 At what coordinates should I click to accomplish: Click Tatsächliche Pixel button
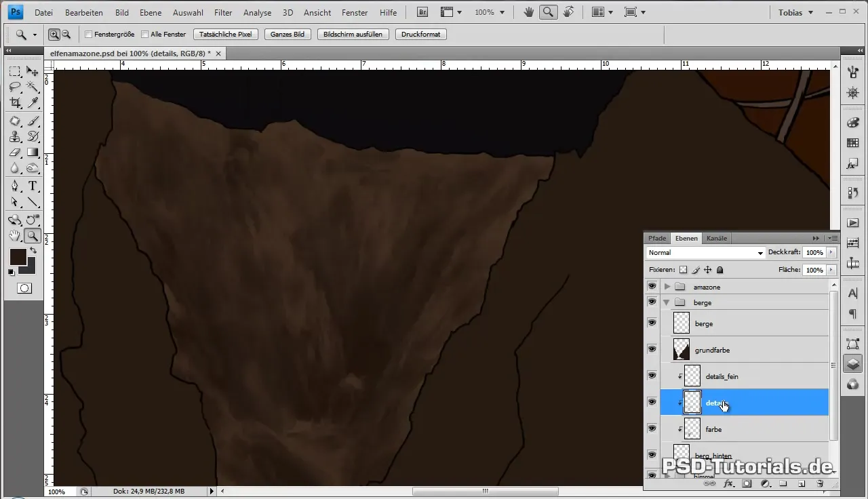tap(226, 34)
